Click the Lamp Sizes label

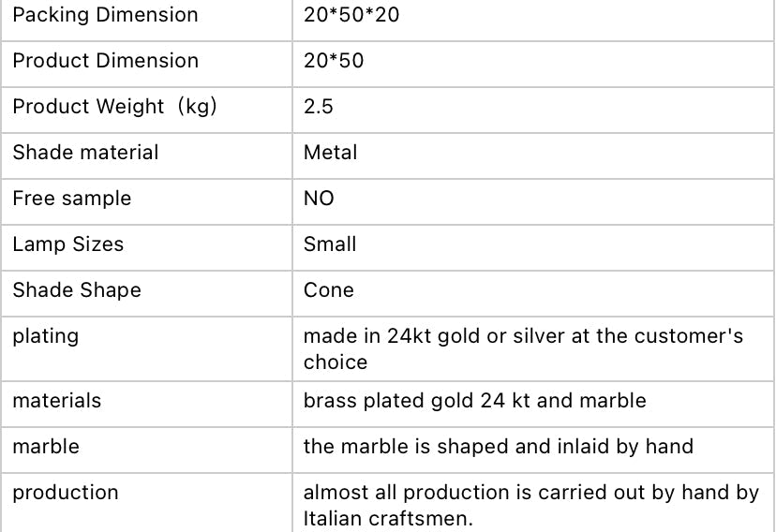(67, 244)
